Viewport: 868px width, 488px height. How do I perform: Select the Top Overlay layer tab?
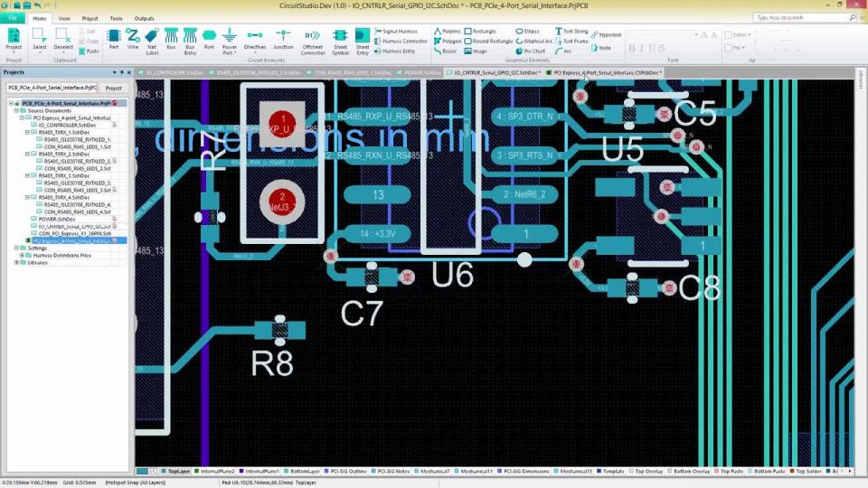pos(646,472)
